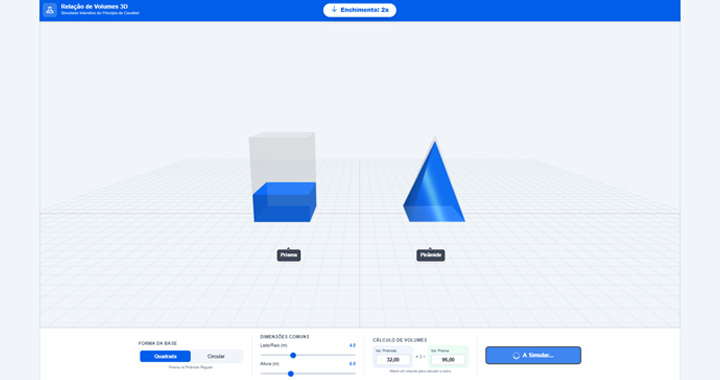Image resolution: width=720 pixels, height=380 pixels.
Task: Click the Altura value 6.0
Action: tap(353, 363)
